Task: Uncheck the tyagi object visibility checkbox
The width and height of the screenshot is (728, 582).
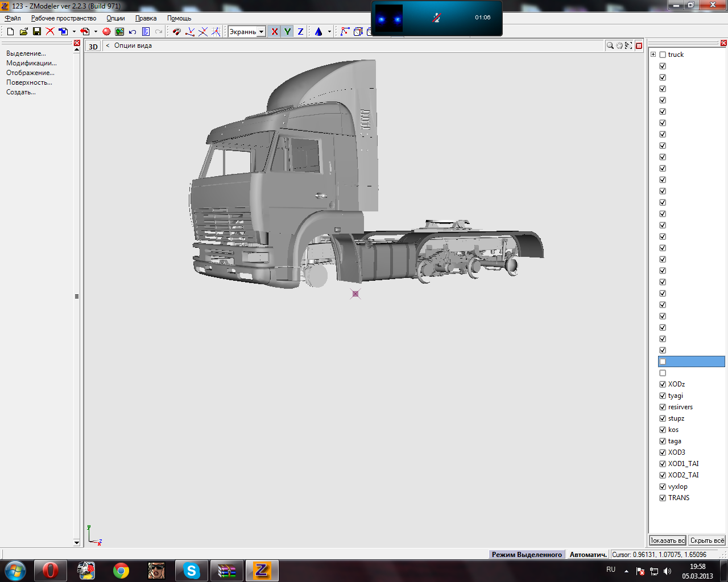Action: [x=663, y=396]
